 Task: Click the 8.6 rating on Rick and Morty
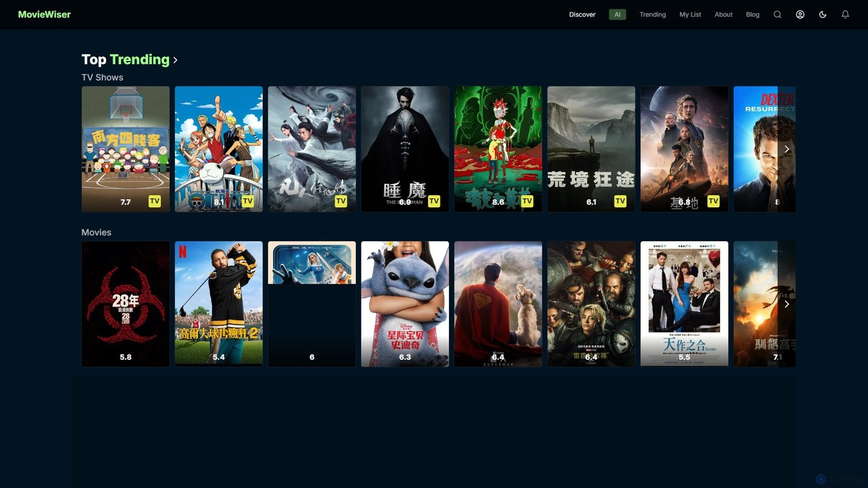point(498,202)
